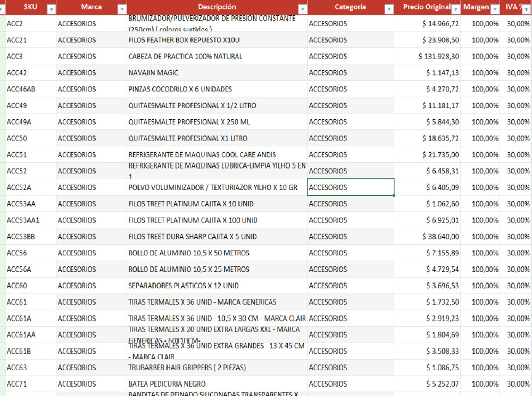Select the SKU header cell
This screenshot has height=399, width=532.
pyautogui.click(x=30, y=7)
